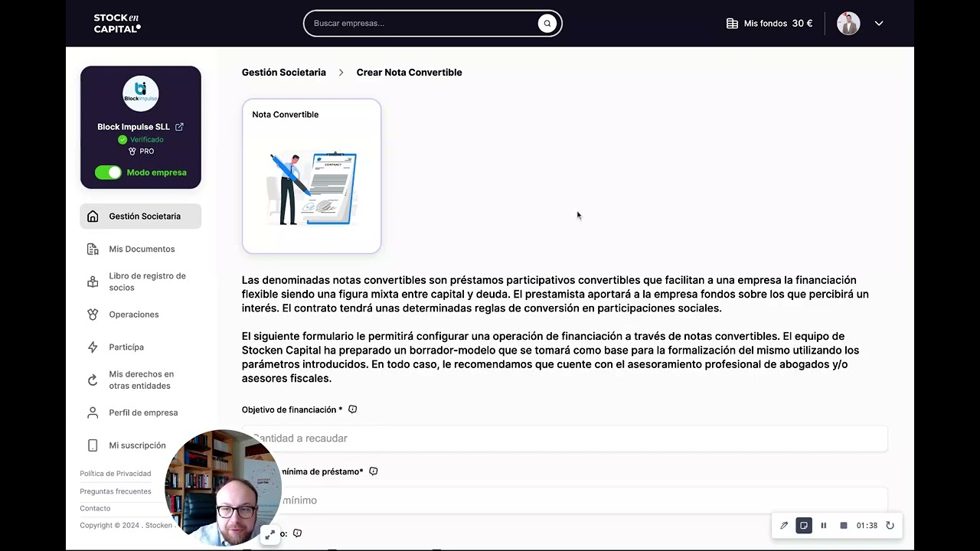Image resolution: width=980 pixels, height=551 pixels.
Task: Click the Stocken Capital logo
Action: click(x=117, y=24)
